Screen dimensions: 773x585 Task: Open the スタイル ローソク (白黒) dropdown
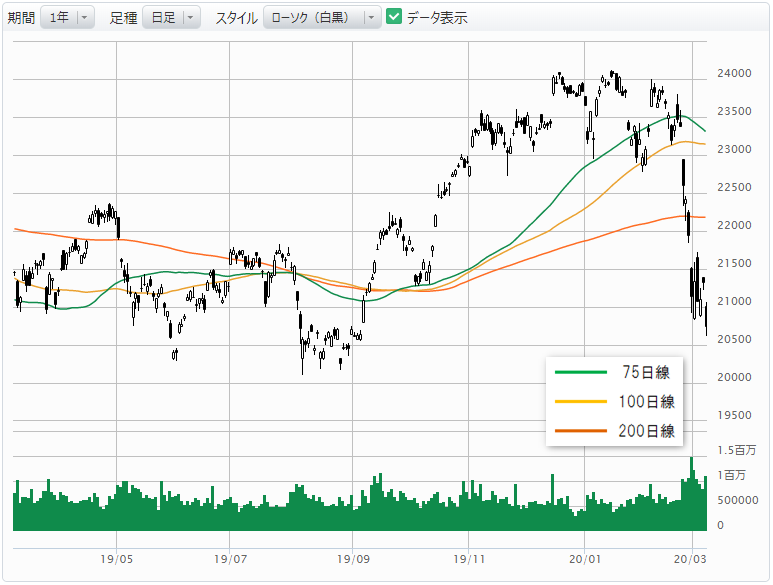click(322, 18)
